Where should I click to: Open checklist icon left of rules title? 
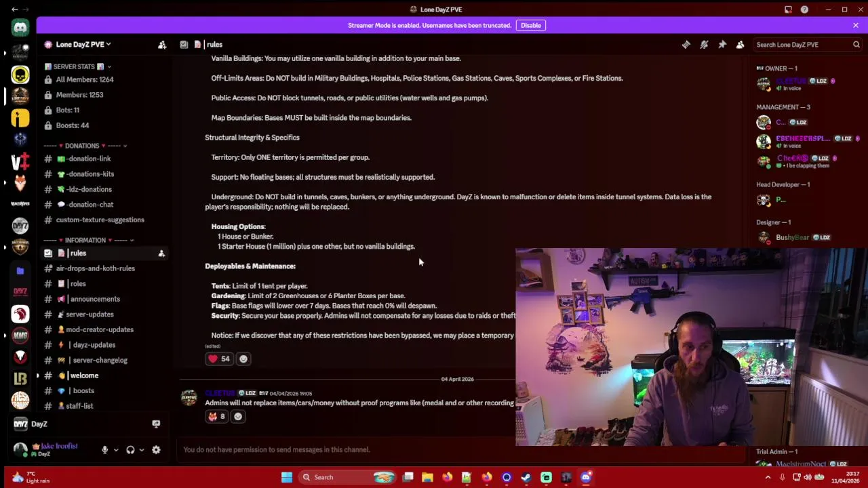click(x=184, y=45)
